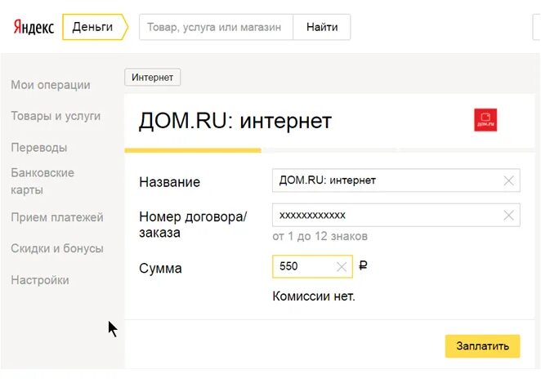The width and height of the screenshot is (541, 392).
Task: Click the yellow payment progress bar
Action: 193,150
